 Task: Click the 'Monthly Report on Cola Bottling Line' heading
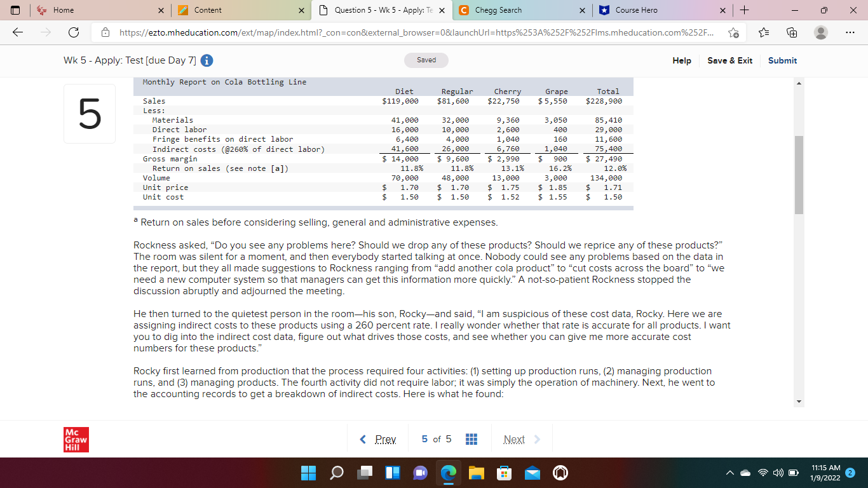224,82
